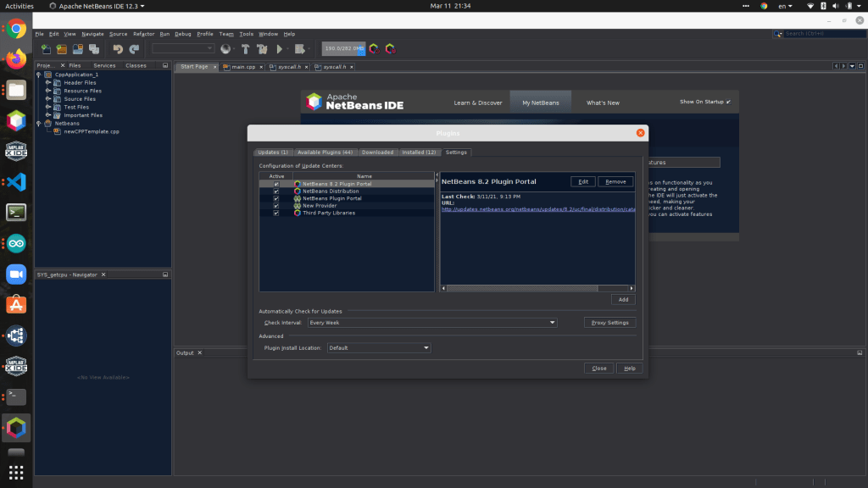
Task: Click the Proxy Settings button
Action: (x=609, y=323)
